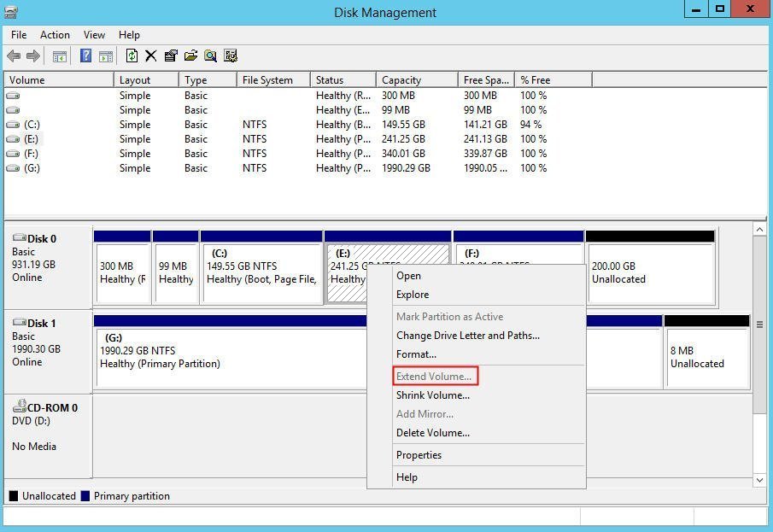
Task: Select Delete Volume in context menu
Action: (432, 433)
